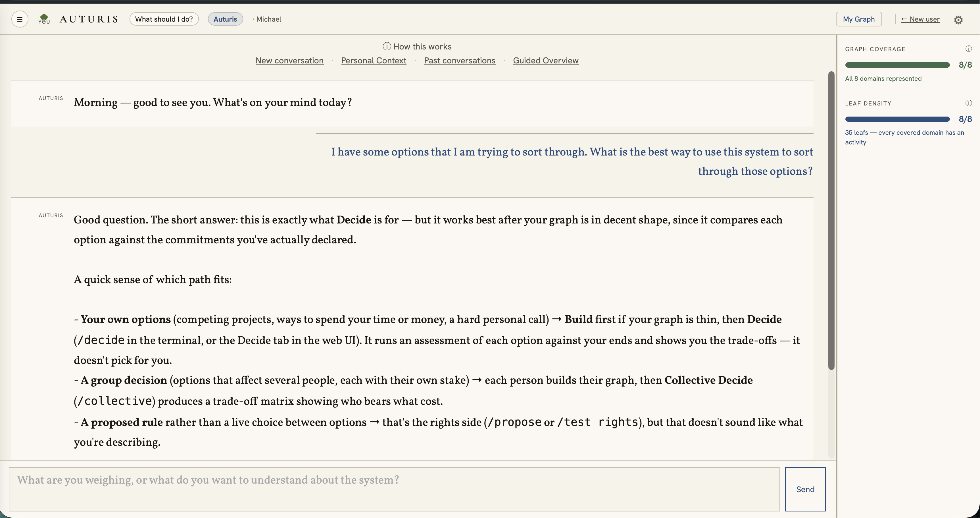The image size is (980, 518).
Task: Click the Auturis tree logo icon
Action: coord(44,19)
